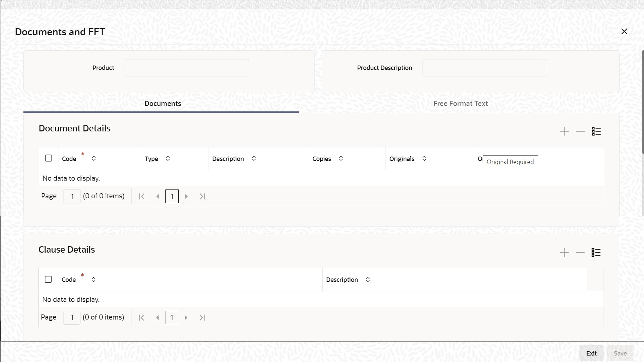Sort Clause Details by Description column
Screen dimensions: 644x362
click(x=368, y=279)
